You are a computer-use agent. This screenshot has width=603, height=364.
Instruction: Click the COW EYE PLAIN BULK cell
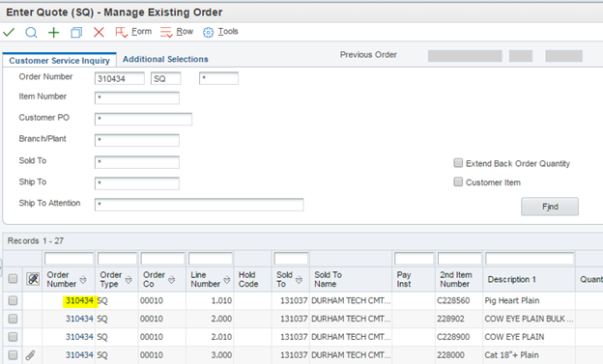coord(529,319)
